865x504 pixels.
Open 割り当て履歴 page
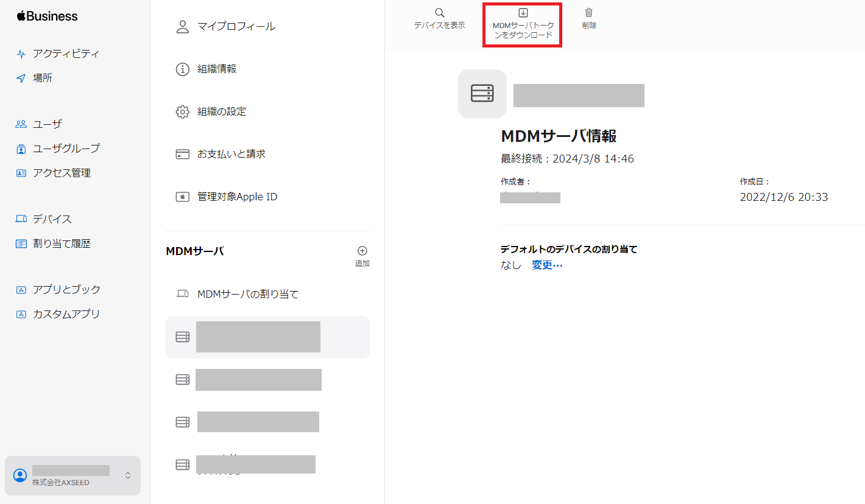pos(62,243)
